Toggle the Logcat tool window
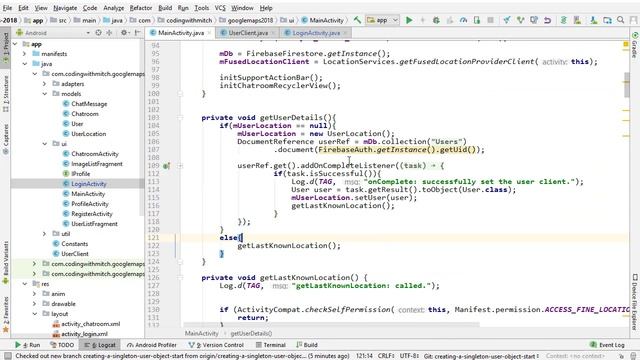The image size is (640, 360). (100, 345)
